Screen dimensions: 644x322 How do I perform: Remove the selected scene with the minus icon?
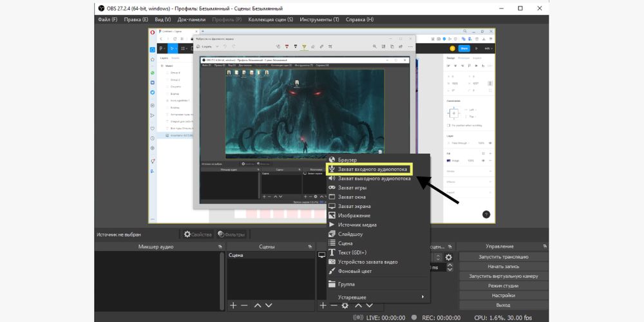(x=244, y=305)
